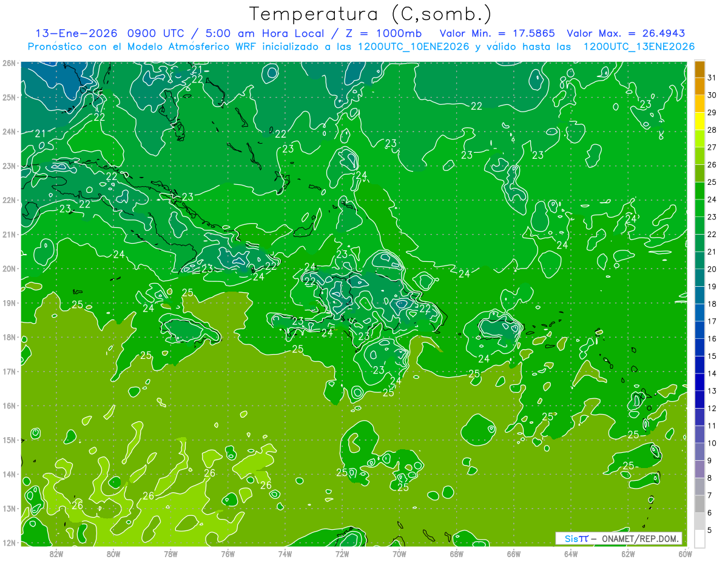This screenshot has width=728, height=562.
Task: Click the color scale label 15
Action: (712, 356)
